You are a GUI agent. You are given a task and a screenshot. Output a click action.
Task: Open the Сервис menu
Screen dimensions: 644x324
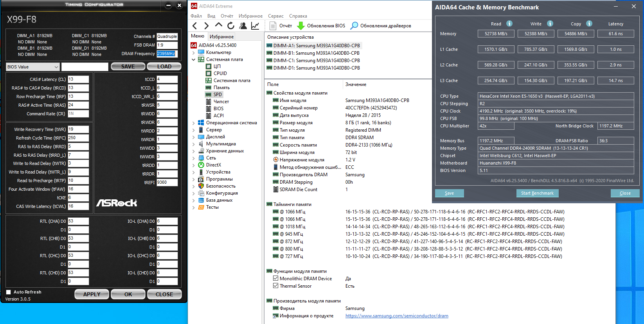click(x=276, y=16)
